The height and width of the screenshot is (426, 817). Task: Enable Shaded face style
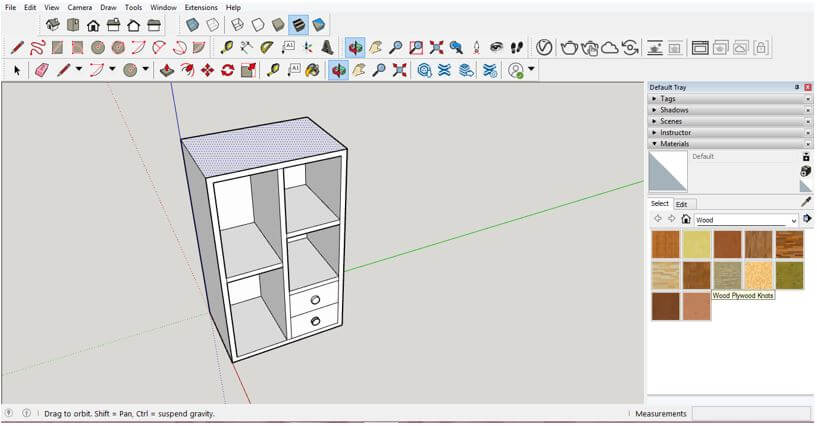pyautogui.click(x=278, y=25)
